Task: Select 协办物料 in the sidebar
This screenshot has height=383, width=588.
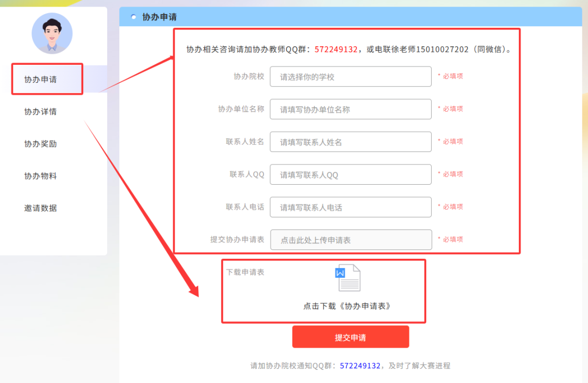Action: (40, 176)
